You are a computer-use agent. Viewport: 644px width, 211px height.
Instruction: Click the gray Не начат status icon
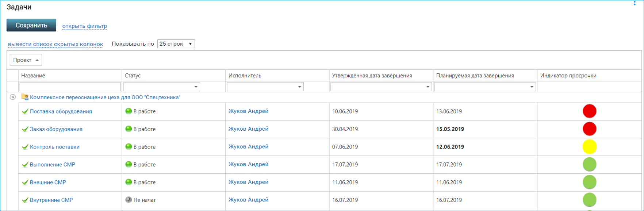[x=129, y=200]
